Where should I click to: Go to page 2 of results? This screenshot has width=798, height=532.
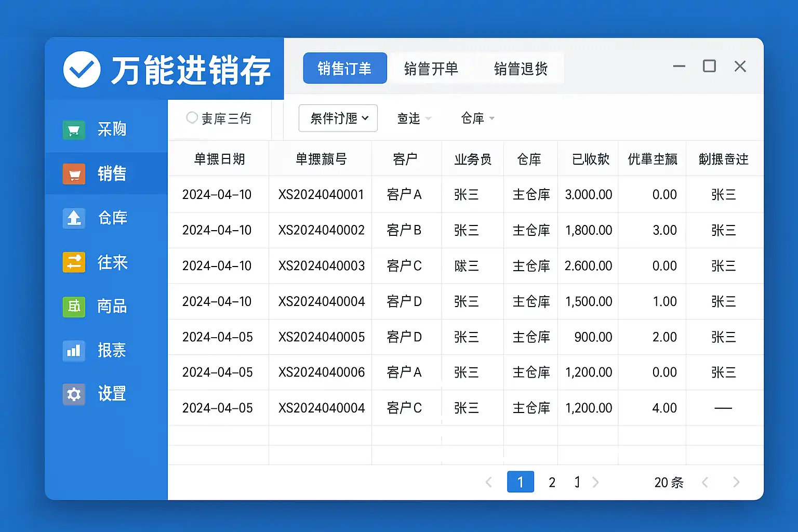(552, 483)
